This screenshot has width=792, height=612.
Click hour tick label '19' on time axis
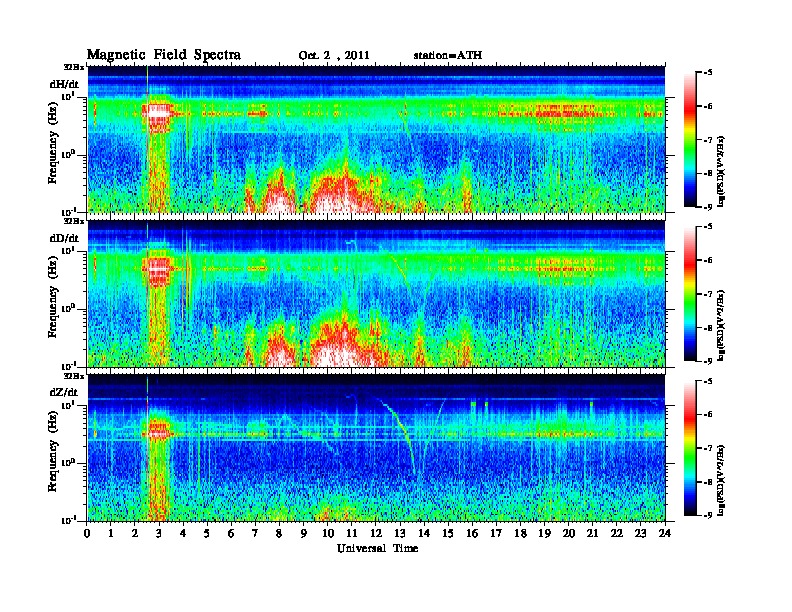click(544, 533)
